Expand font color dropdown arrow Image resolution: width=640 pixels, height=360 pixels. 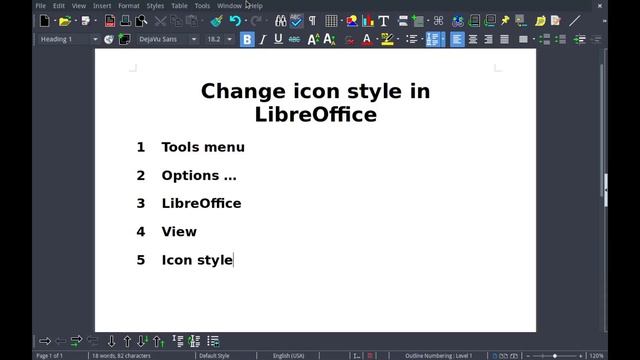coord(377,39)
